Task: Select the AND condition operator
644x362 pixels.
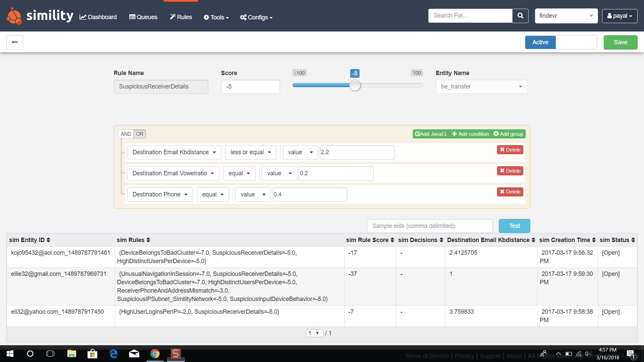Action: coord(126,134)
